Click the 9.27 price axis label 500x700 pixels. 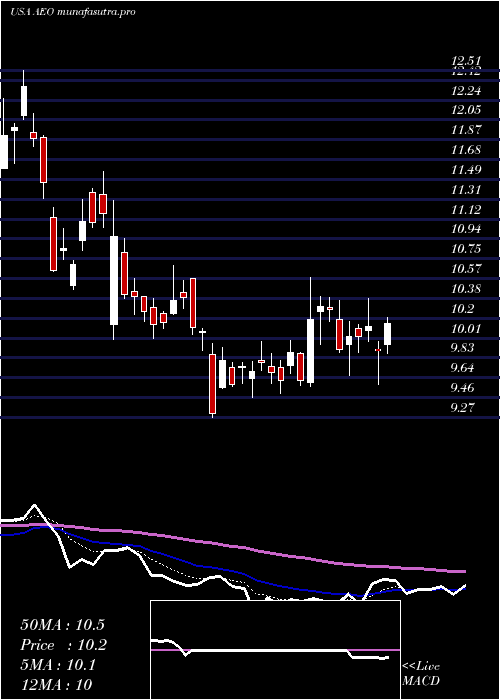pyautogui.click(x=462, y=407)
